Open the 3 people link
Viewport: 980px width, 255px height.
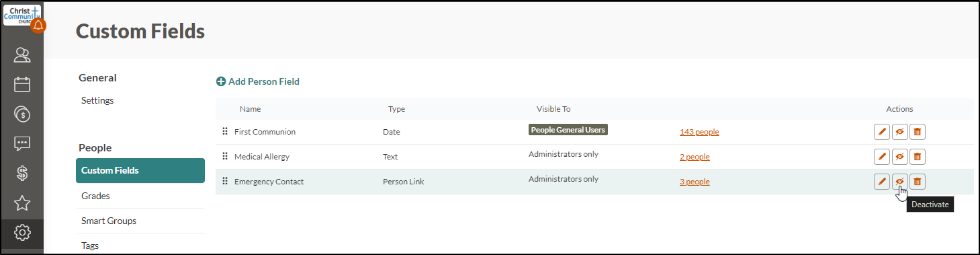[695, 182]
